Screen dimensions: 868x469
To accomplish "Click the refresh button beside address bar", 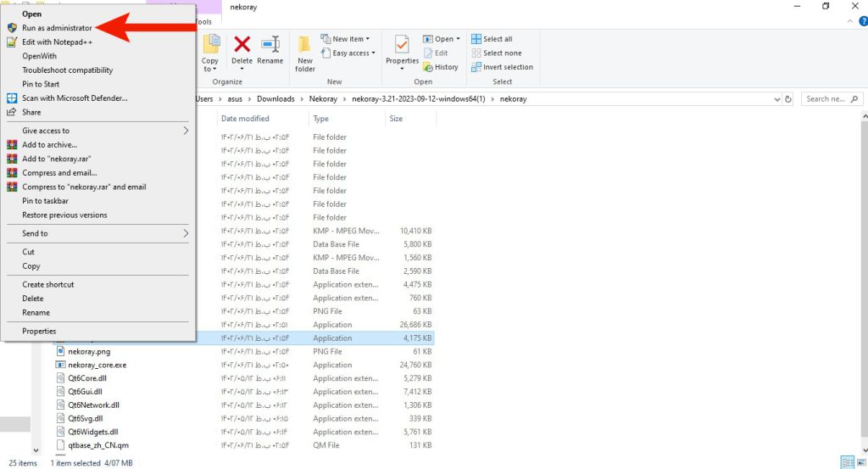I will [788, 99].
